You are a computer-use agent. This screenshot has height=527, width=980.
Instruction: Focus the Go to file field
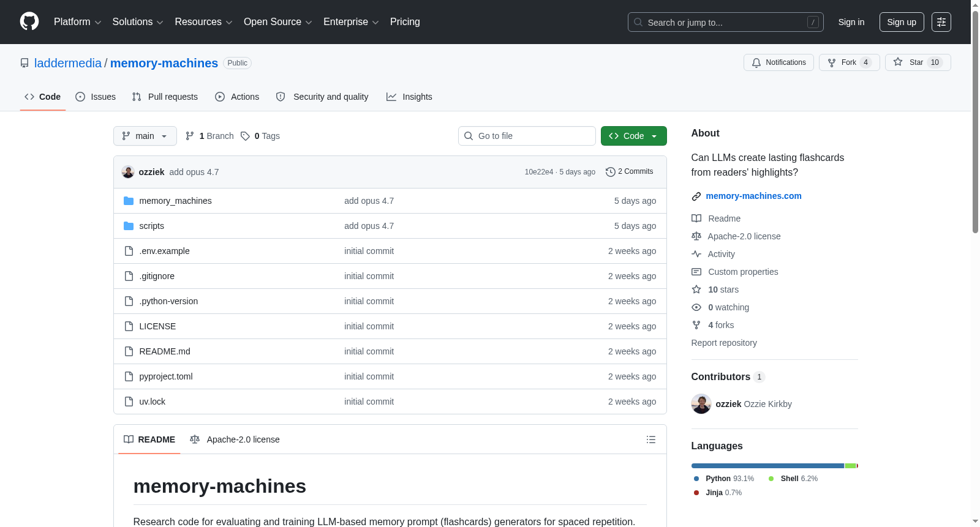(x=527, y=136)
